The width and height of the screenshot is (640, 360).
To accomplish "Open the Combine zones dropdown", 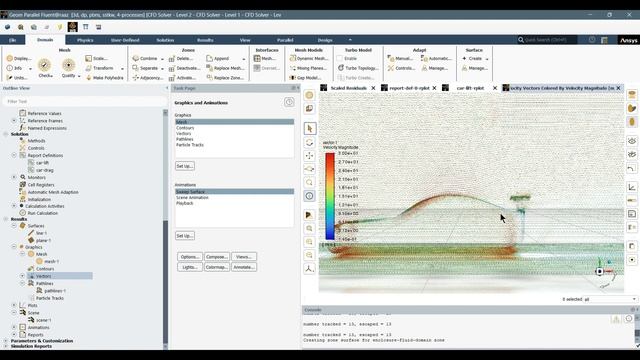I will 162,59.
